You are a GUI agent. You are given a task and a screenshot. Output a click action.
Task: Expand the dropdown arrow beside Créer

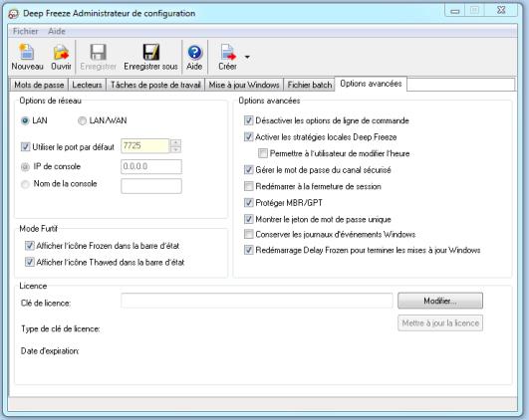[247, 57]
